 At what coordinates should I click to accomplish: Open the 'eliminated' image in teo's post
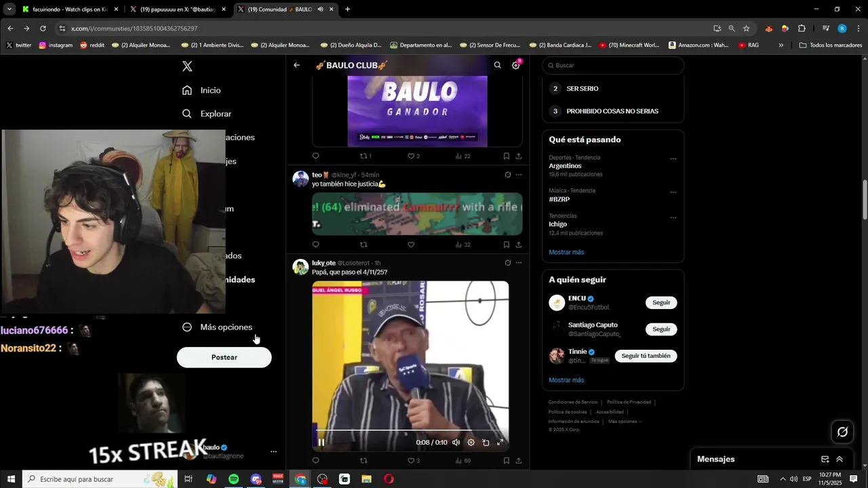[417, 213]
